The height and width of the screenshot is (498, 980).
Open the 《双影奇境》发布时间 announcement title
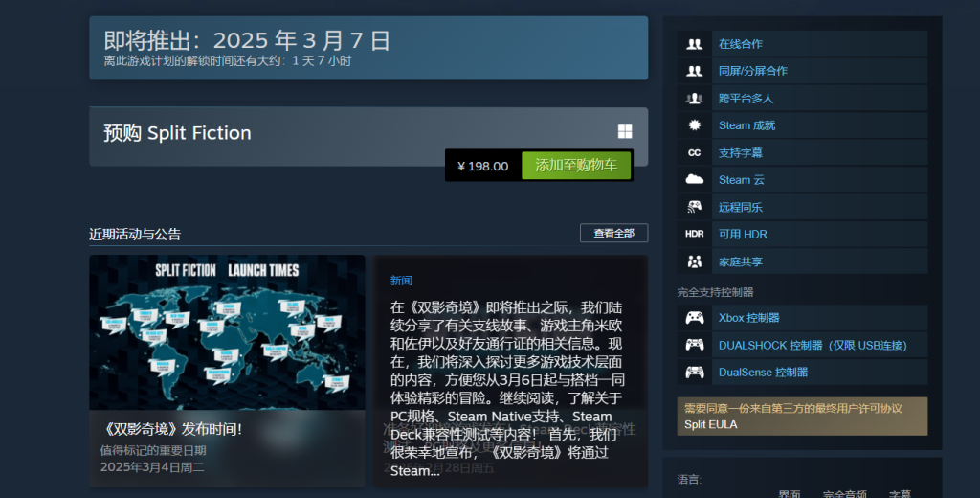(172, 429)
